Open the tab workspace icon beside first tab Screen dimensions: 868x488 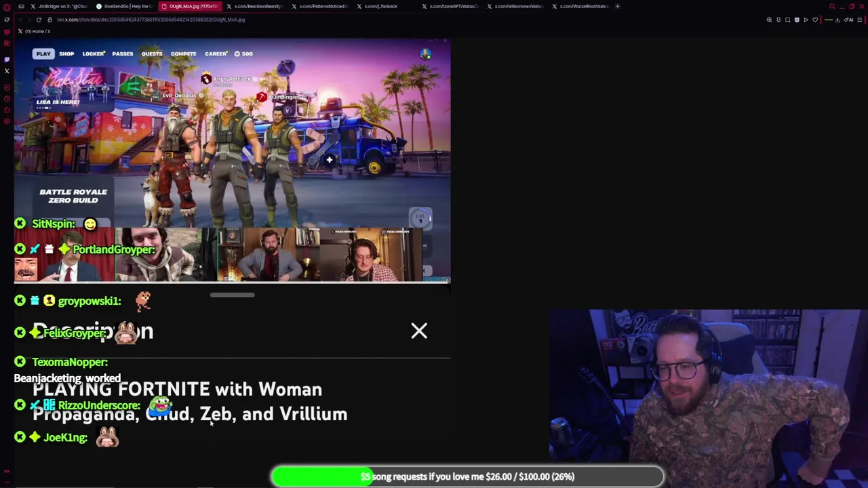(x=21, y=6)
